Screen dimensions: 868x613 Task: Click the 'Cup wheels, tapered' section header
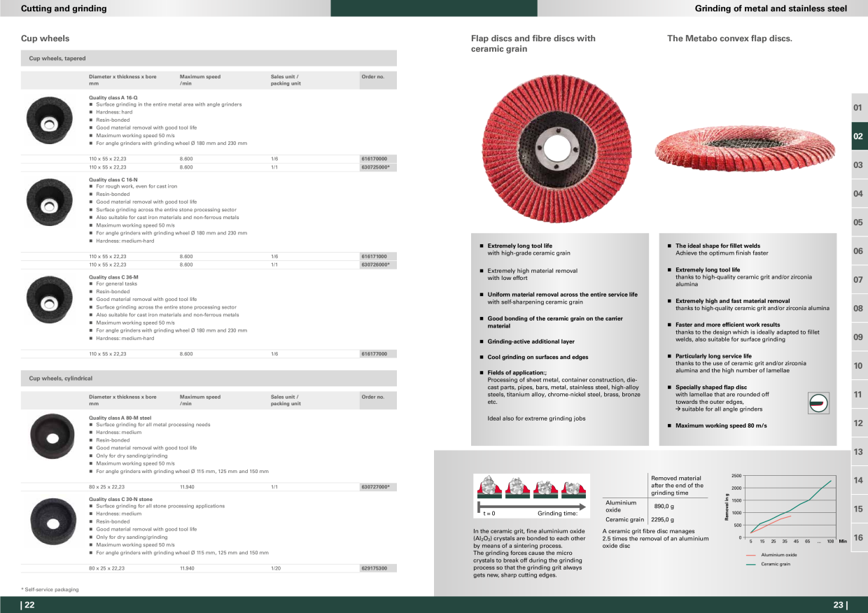pos(209,59)
